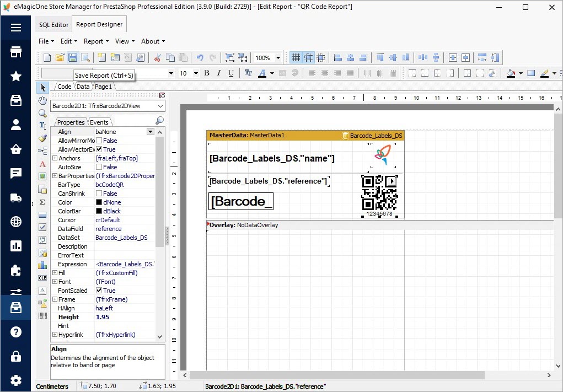
Task: Expand the BarProperties property
Action: pyautogui.click(x=55, y=175)
